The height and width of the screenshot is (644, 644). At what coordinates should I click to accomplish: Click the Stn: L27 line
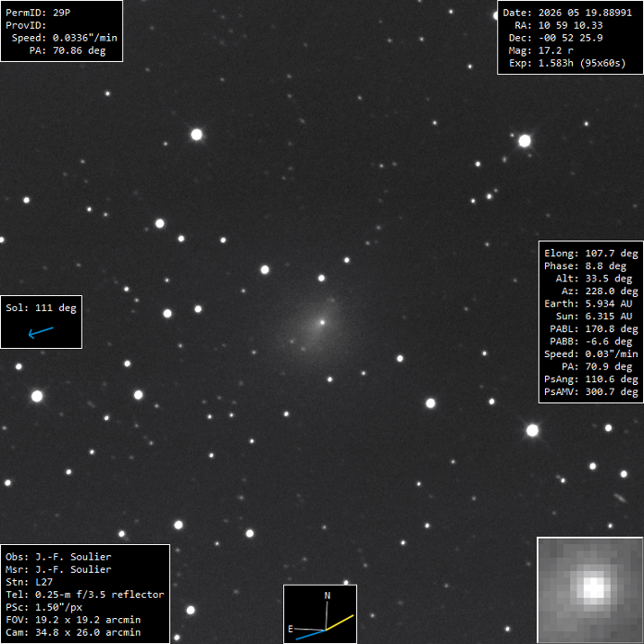(30, 582)
